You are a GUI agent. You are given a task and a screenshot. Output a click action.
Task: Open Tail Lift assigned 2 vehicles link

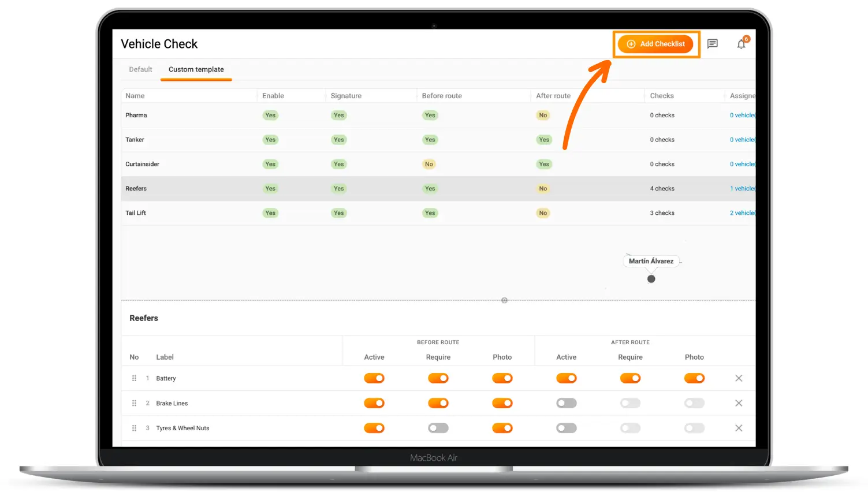click(743, 213)
